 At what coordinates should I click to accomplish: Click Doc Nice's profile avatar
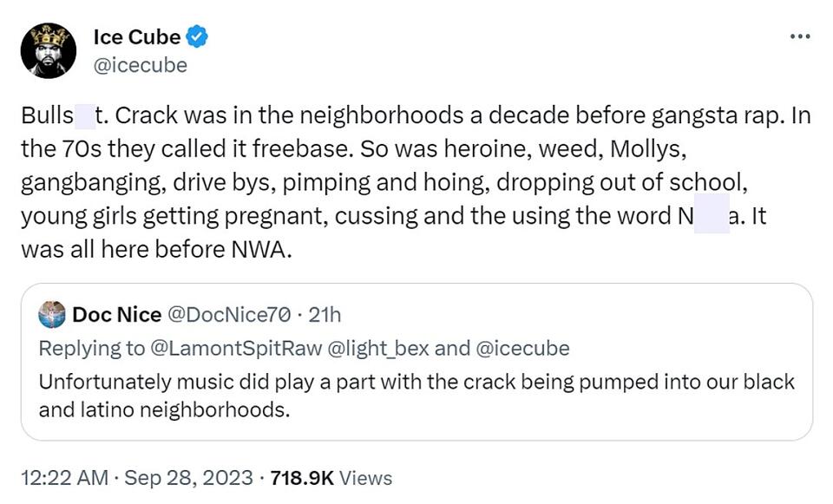52,316
